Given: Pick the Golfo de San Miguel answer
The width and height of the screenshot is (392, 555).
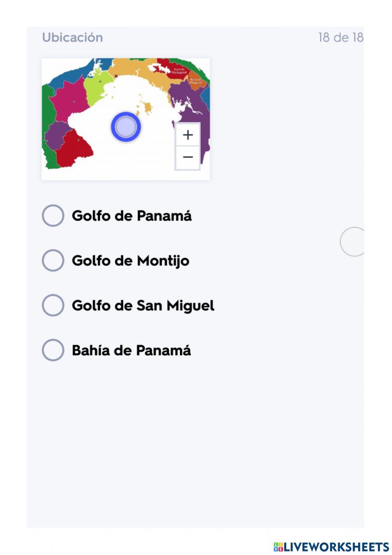Looking at the screenshot, I should point(53,306).
